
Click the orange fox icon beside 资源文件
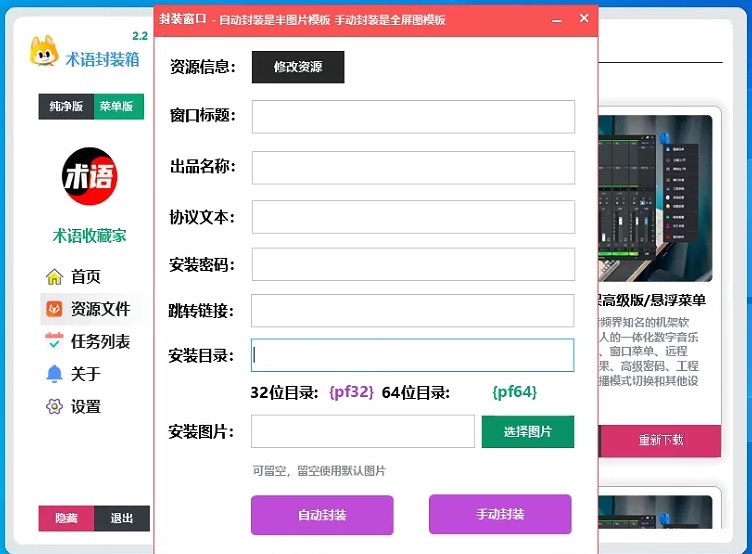54,308
